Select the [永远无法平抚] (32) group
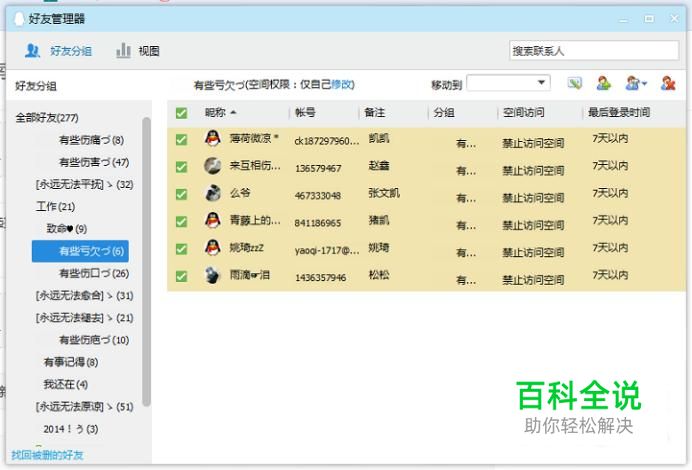The width and height of the screenshot is (692, 470). (84, 184)
